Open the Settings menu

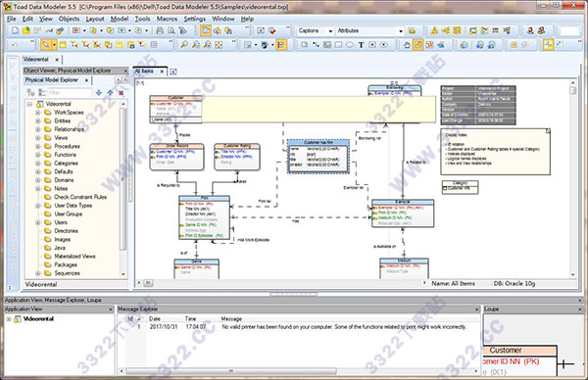(194, 19)
